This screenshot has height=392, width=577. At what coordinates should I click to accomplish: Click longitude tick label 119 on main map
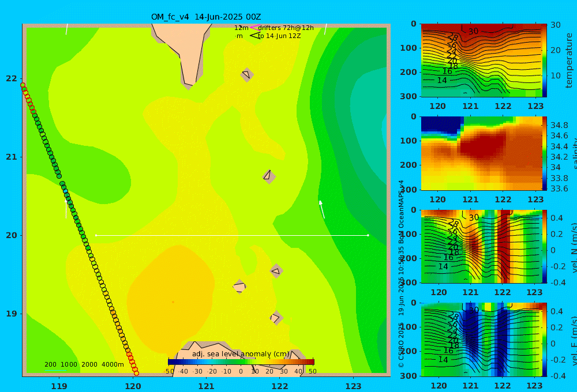(x=59, y=386)
